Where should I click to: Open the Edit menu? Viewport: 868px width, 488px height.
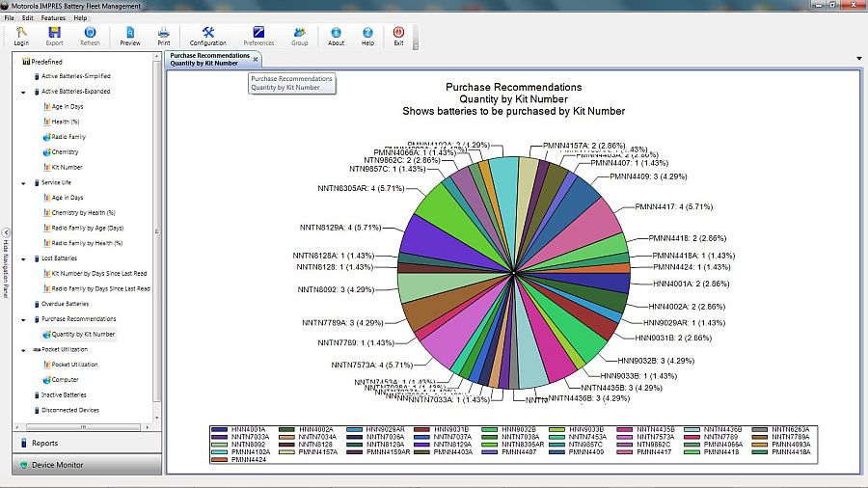click(x=28, y=17)
